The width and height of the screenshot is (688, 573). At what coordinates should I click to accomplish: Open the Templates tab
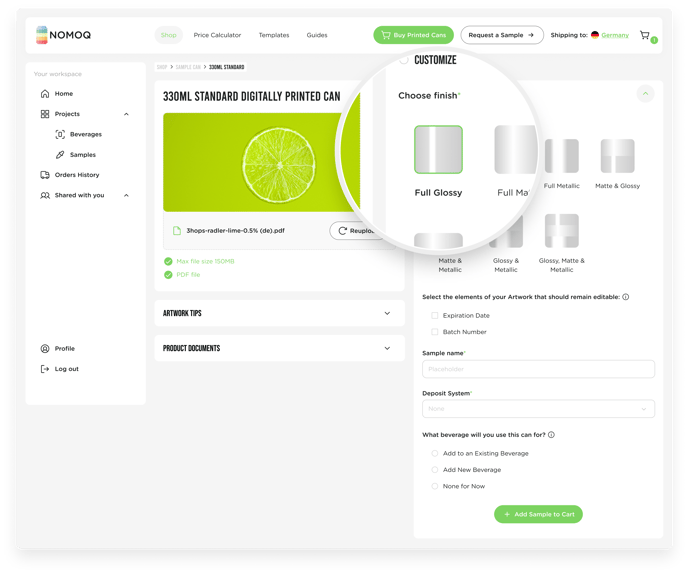pos(274,35)
